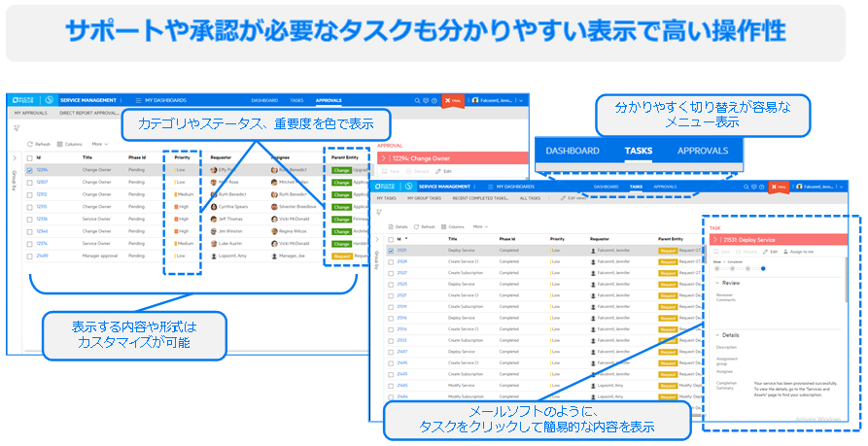Click the last blue phase progress dot
The height and width of the screenshot is (446, 868).
762,268
